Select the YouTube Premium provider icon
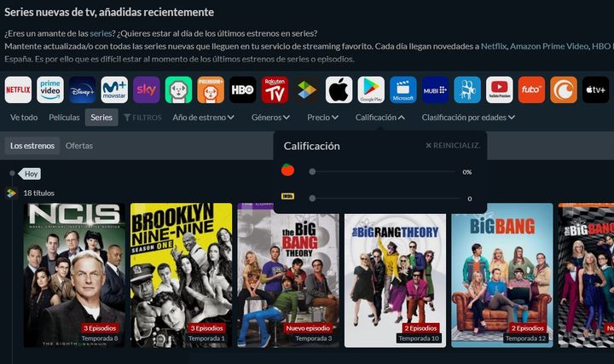Image resolution: width=614 pixels, height=364 pixels. [500, 90]
